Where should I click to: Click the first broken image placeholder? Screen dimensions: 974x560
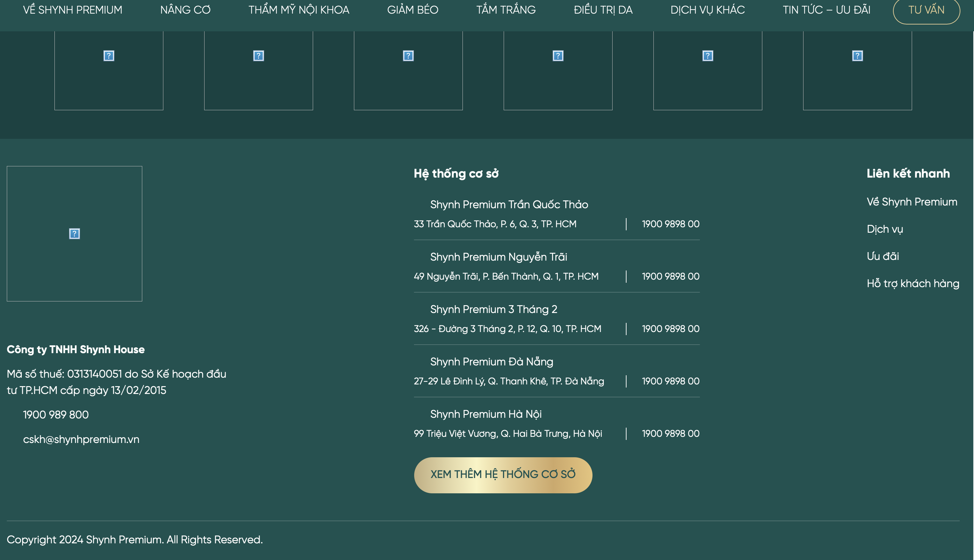point(109,70)
